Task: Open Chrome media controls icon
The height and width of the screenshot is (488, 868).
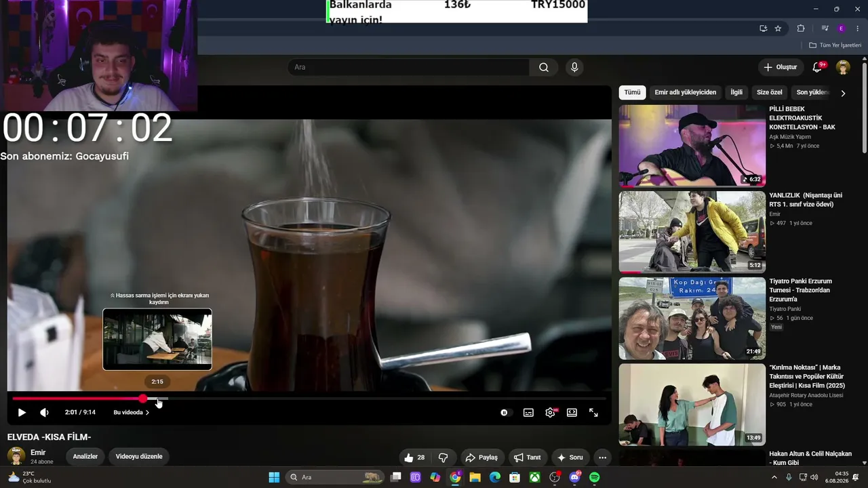Action: 825,28
